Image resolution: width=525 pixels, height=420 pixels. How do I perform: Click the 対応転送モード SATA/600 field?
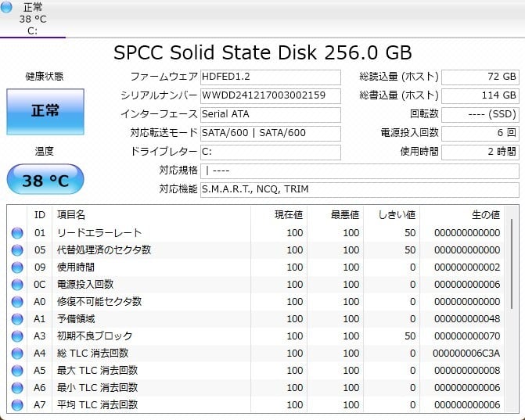pyautogui.click(x=270, y=133)
